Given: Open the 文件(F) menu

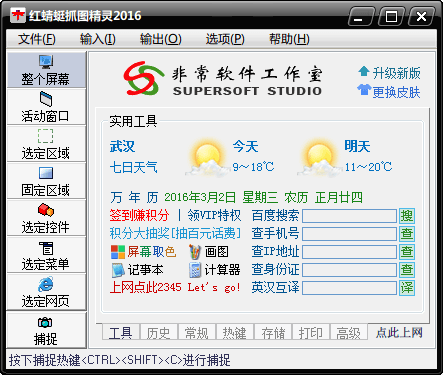Looking at the screenshot, I should 37,39.
